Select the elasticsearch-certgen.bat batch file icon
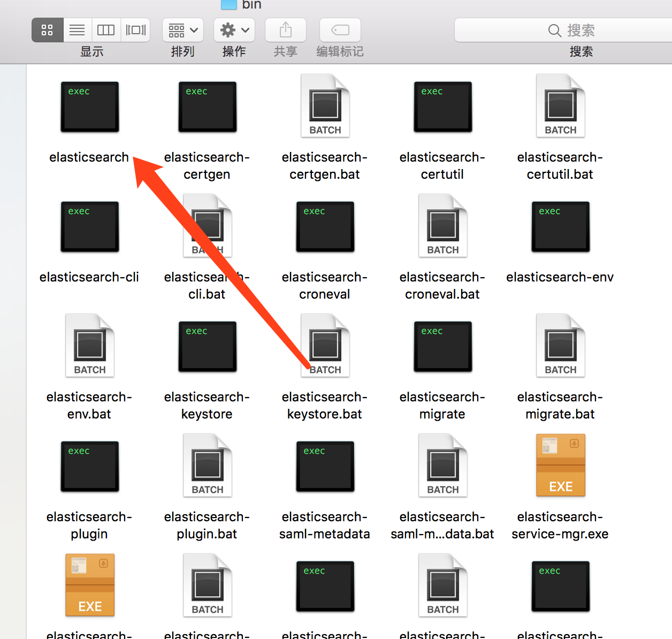Screen dimensions: 672x639 point(325,106)
